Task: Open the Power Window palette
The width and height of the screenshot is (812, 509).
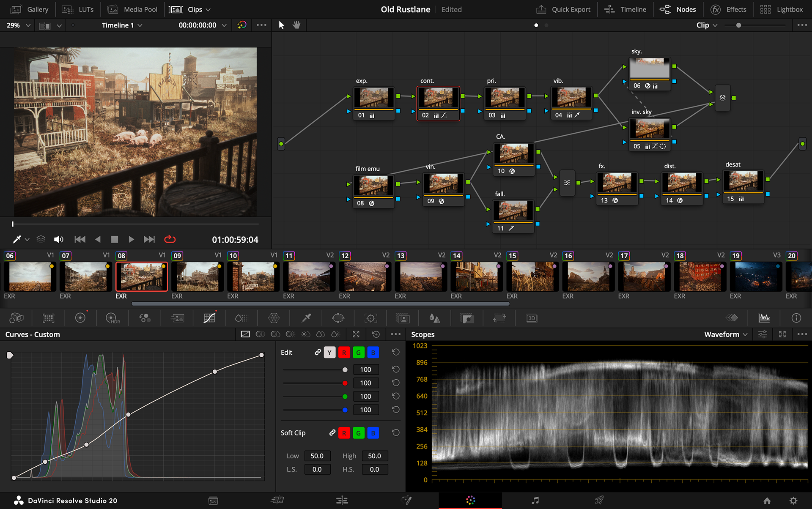Action: pos(338,318)
